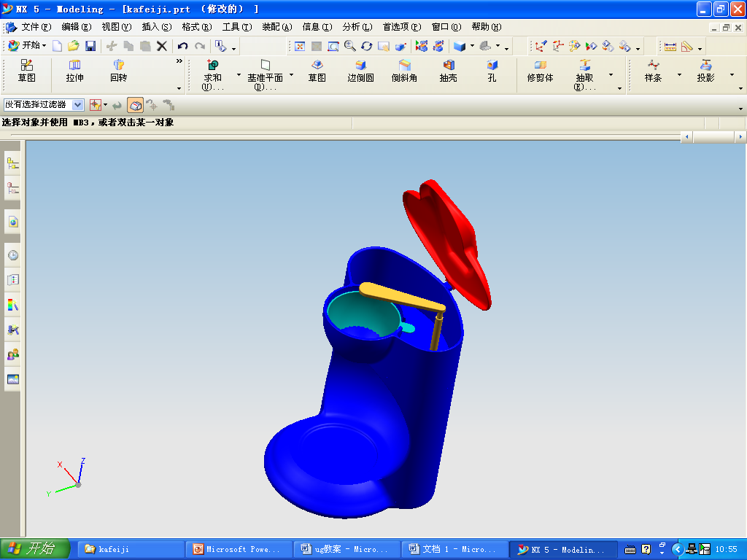Select the Extrude (拉伸) tool
Viewport: 747px width, 560px height.
tap(74, 71)
